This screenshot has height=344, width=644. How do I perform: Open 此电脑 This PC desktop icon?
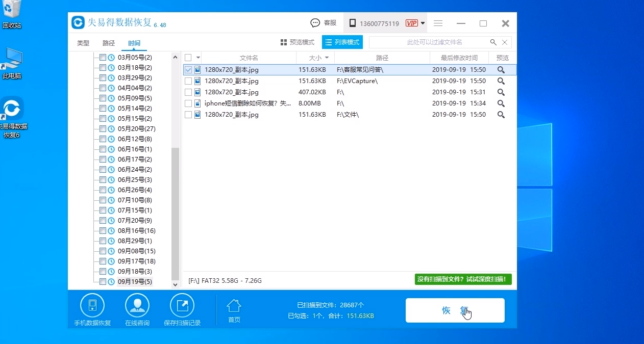tap(12, 64)
